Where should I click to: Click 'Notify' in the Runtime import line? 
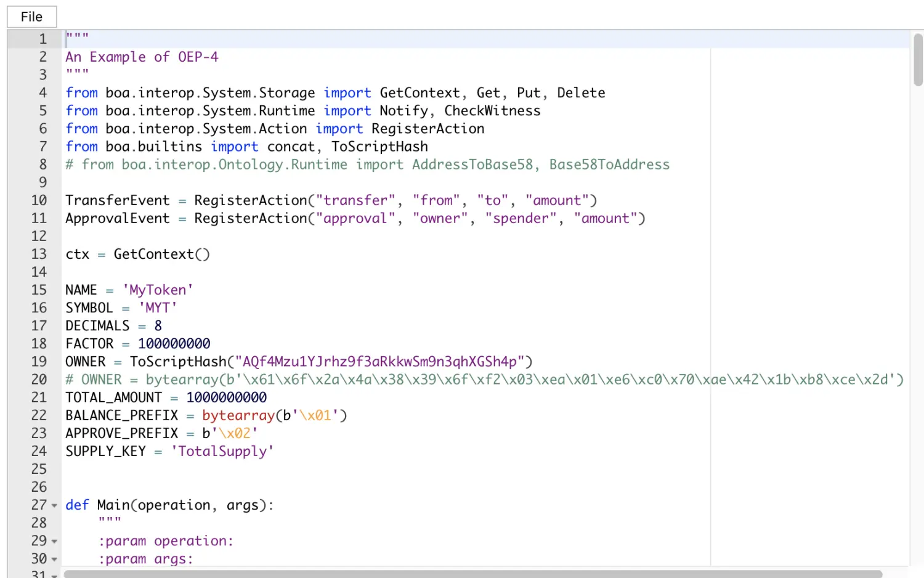click(x=403, y=110)
